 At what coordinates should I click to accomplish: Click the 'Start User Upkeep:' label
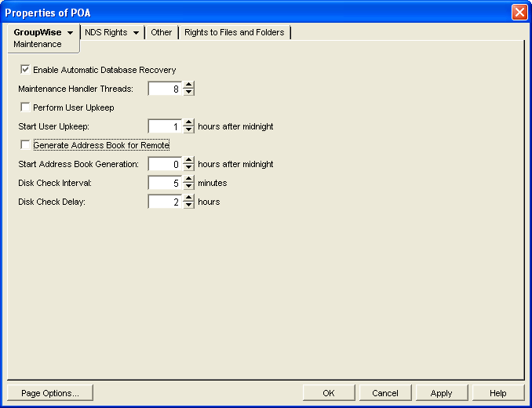pos(54,126)
